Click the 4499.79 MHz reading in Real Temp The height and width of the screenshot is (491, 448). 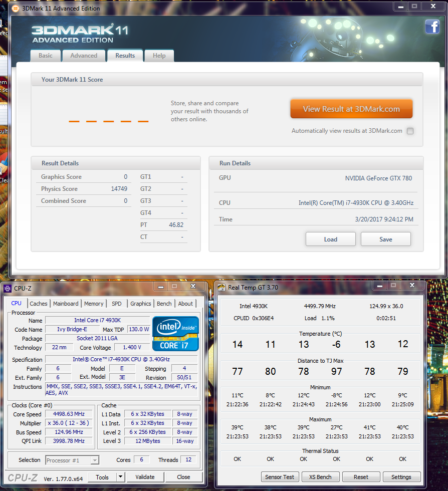tap(320, 306)
